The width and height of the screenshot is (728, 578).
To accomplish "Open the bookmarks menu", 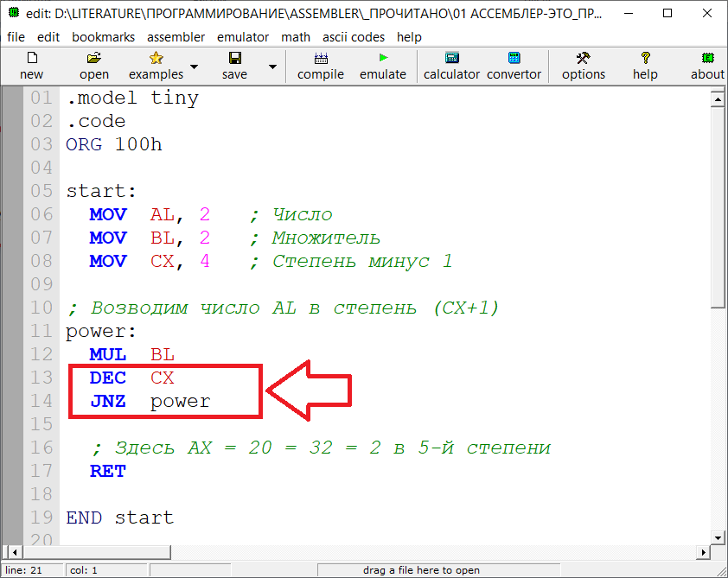I will point(103,37).
